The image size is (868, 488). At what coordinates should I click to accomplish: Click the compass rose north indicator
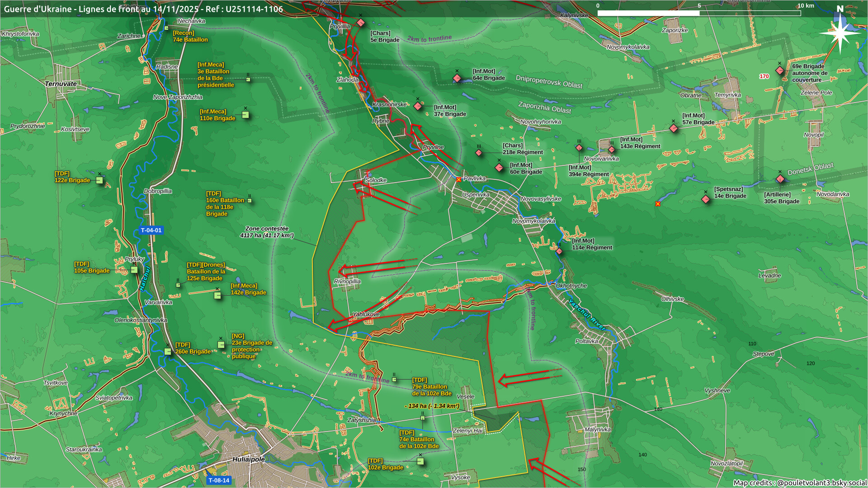coord(840,33)
